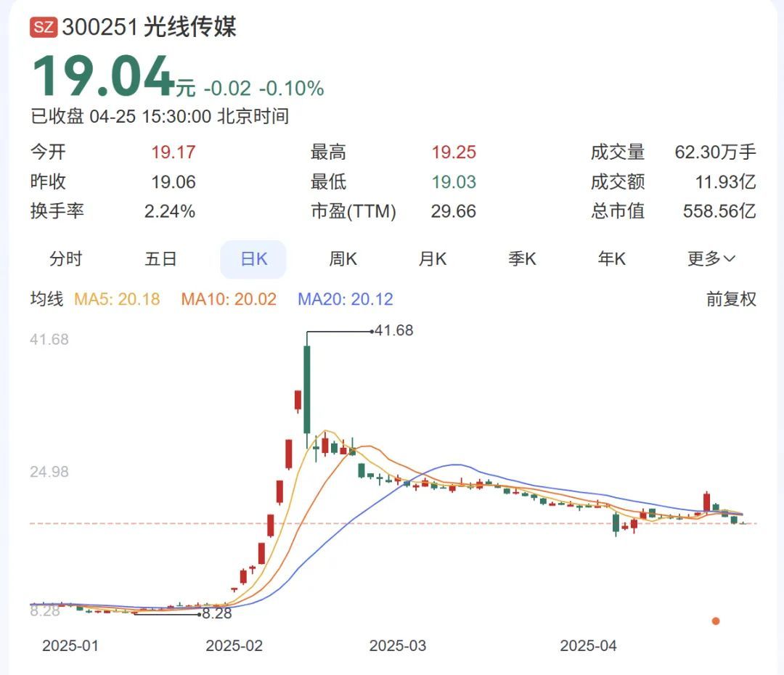Click the MA5: 20.18 indicator label
This screenshot has width=784, height=675.
pyautogui.click(x=117, y=299)
